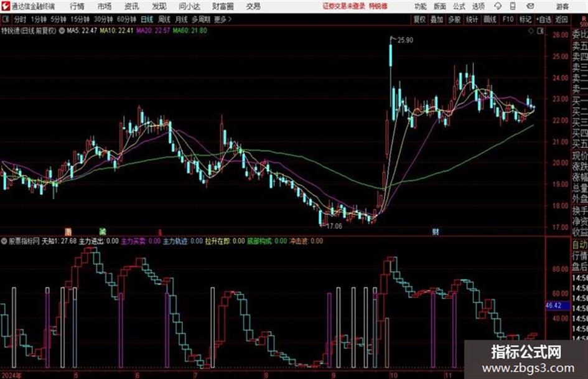The height and width of the screenshot is (379, 588).
Task: Click the MA60: 21.80 indicator label
Action: pos(190,30)
